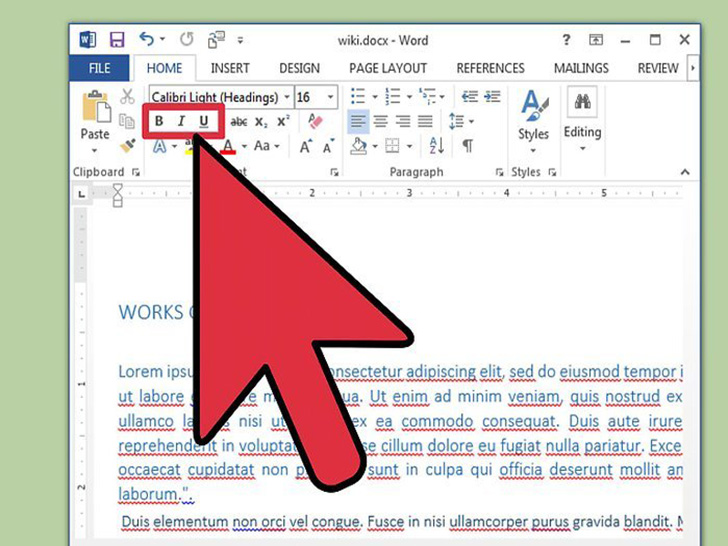Save the document with the floppy disk icon
The width and height of the screenshot is (728, 546).
117,40
